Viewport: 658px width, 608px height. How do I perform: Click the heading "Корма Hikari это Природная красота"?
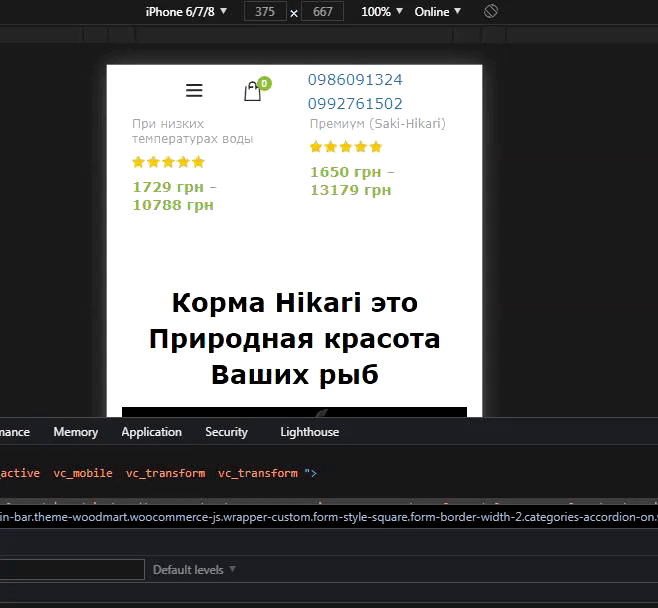[295, 321]
